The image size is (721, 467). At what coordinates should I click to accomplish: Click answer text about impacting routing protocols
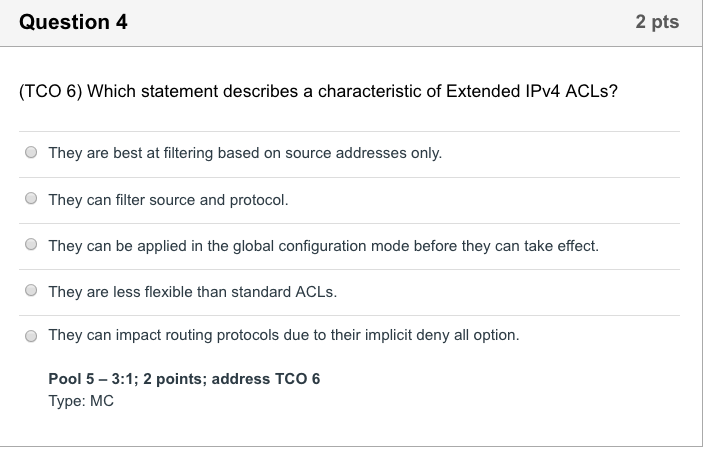click(284, 335)
